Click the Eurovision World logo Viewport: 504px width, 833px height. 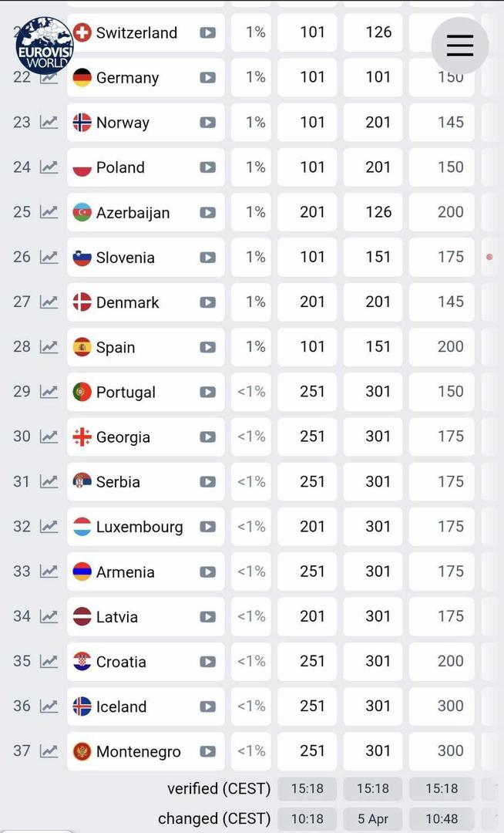click(x=44, y=46)
